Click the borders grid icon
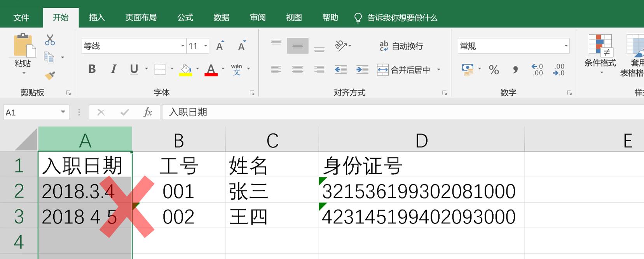The image size is (644, 259). click(x=160, y=70)
